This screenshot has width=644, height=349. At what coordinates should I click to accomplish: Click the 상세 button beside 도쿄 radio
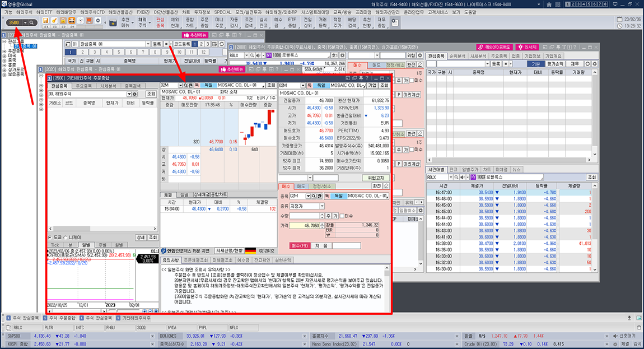point(141,238)
